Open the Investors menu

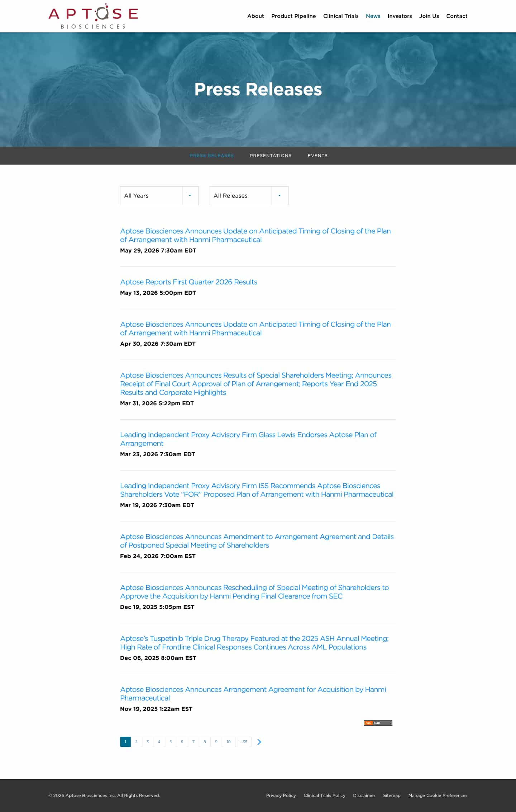400,16
